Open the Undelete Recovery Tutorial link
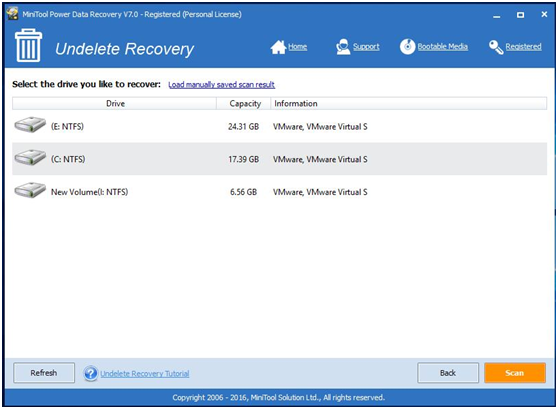 tap(145, 373)
